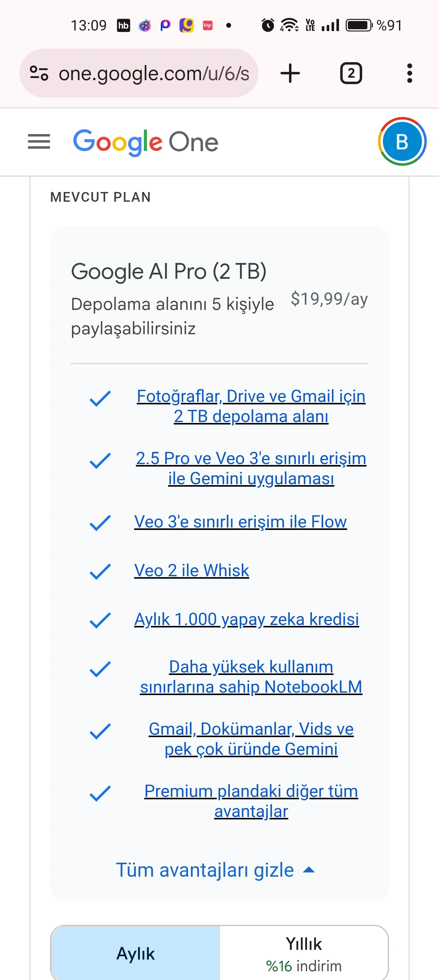Collapse benefits with Tüm avantajları gizle
439x980 pixels.
click(205, 870)
